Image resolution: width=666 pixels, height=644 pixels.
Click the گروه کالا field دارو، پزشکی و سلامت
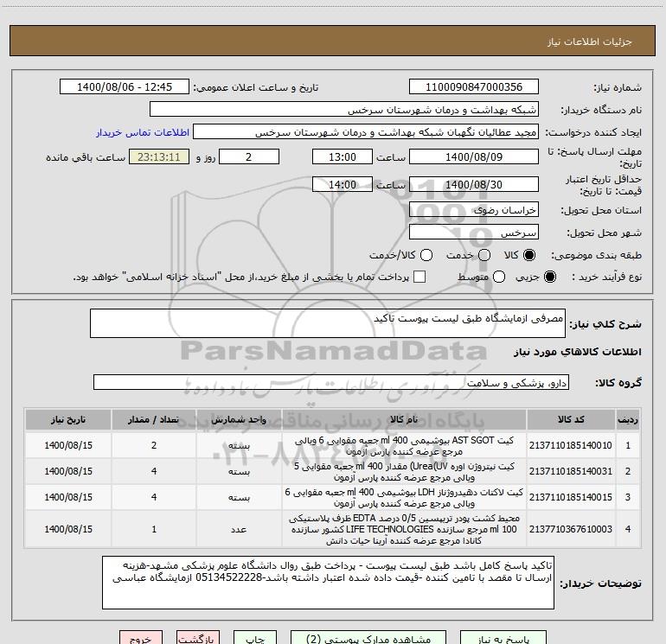(x=331, y=382)
